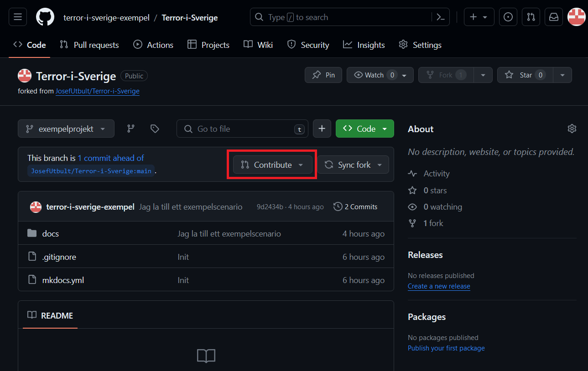Open the docs folder
Viewport: 588px width, 371px height.
(x=51, y=233)
